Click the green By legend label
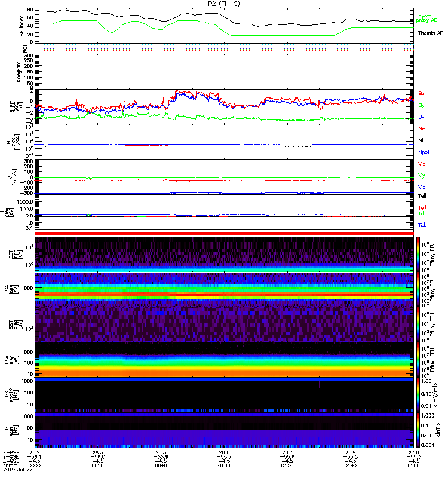 [x=421, y=105]
